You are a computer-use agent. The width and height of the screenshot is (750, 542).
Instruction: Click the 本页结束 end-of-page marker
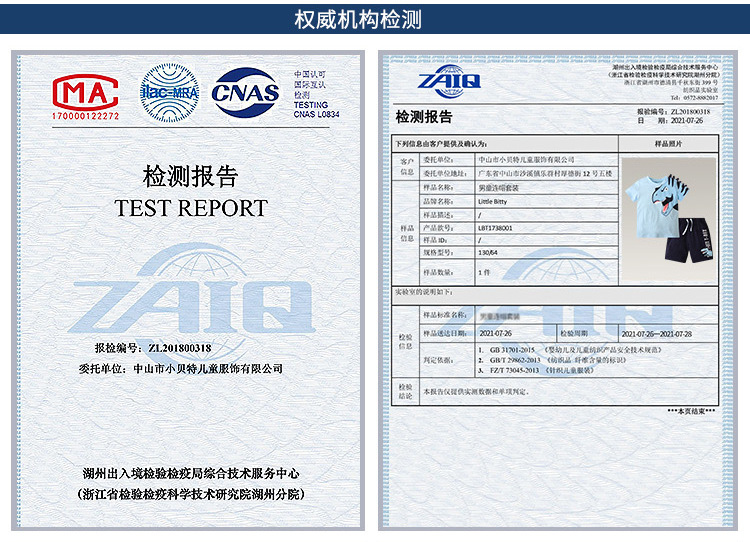[x=691, y=411]
